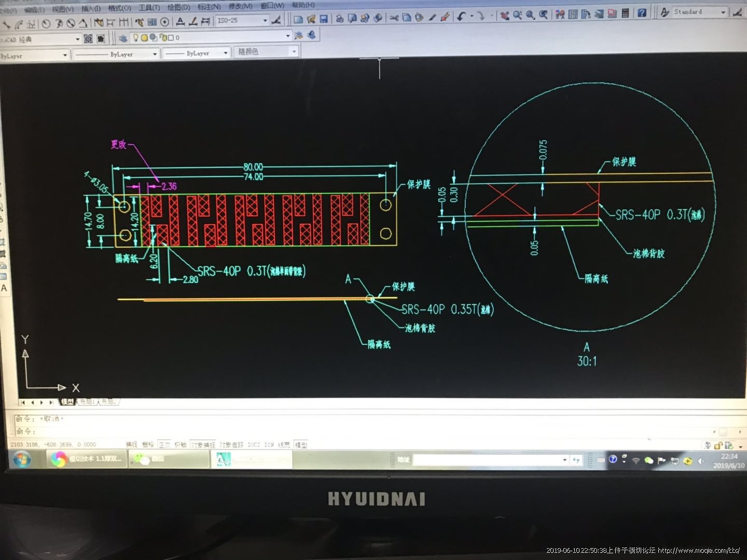This screenshot has height=560, width=747.
Task: Open the Layer Properties Manager icon
Action: [122, 37]
